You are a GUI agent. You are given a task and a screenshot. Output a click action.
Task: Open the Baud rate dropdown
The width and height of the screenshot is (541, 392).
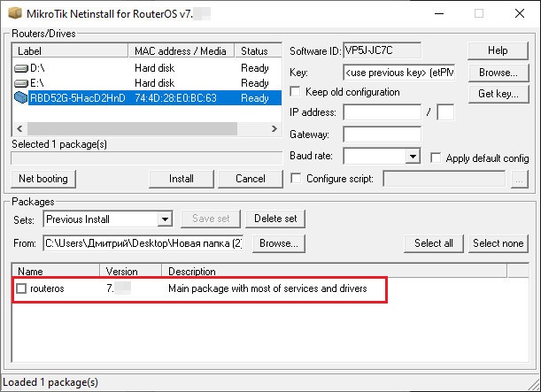click(413, 157)
